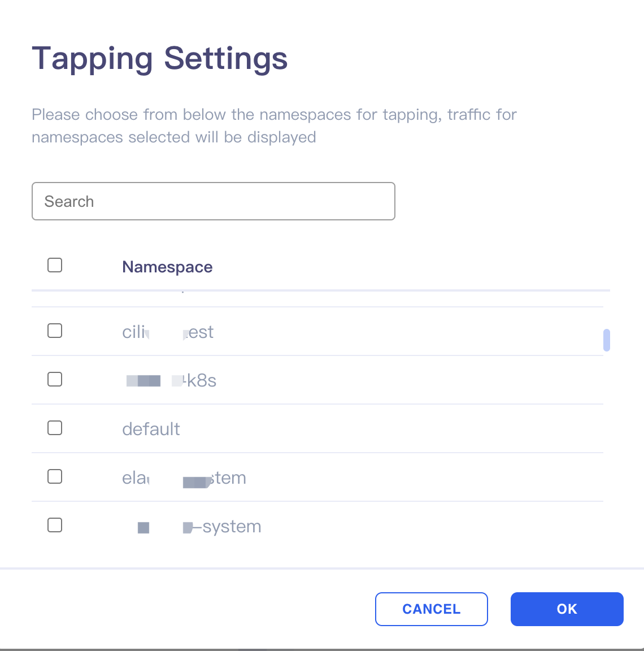Click the namespaces for tapping description text
Screen dimensions: 644x651
(274, 125)
